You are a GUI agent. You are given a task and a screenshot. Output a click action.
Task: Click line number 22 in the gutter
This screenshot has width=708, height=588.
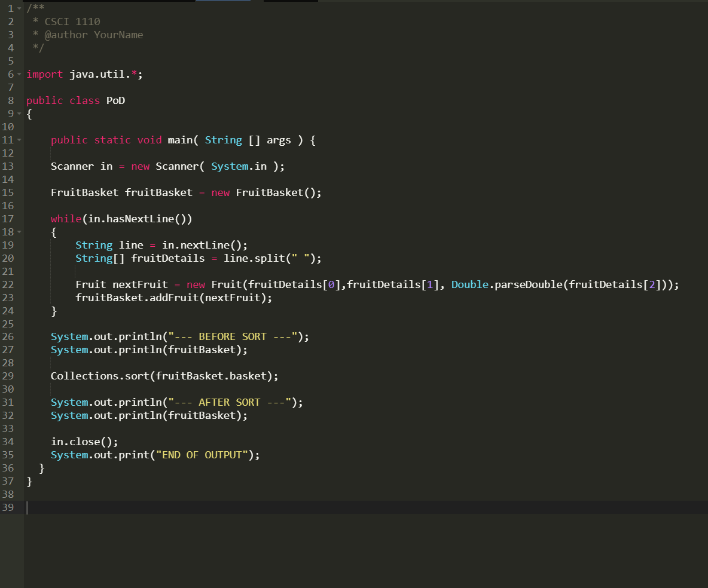tap(8, 284)
